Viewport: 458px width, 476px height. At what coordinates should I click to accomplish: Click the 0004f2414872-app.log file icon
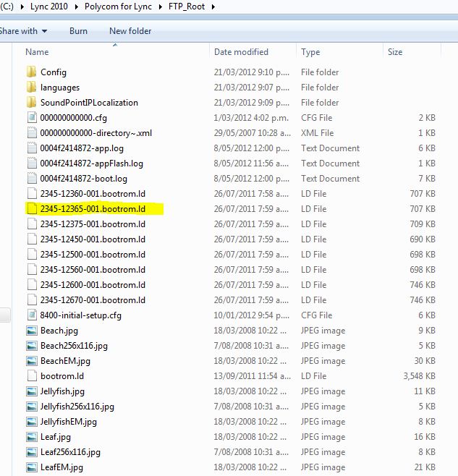(31, 148)
